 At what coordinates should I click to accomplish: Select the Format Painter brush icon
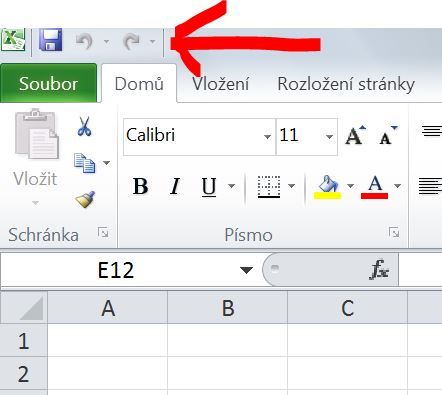coord(85,199)
